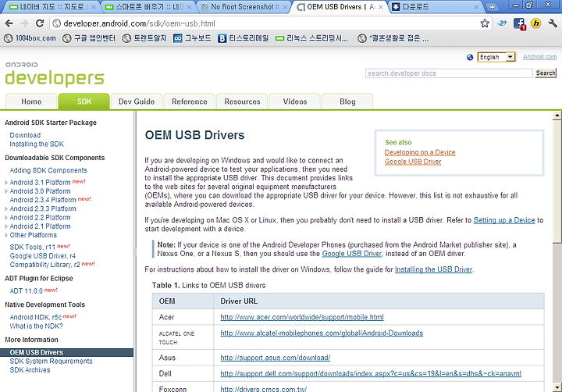
Task: Expand the Android 2.1 Platform item
Action: [x=6, y=226]
